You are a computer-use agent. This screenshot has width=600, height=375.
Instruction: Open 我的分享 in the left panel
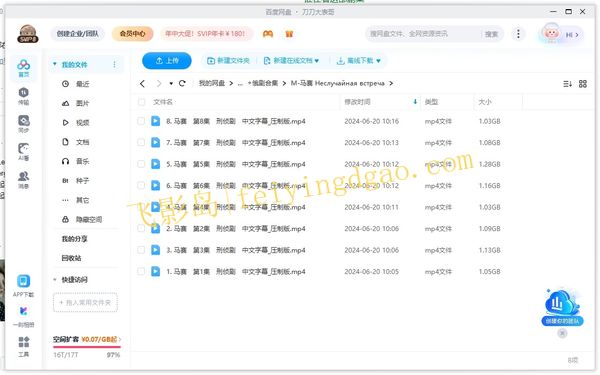(75, 239)
